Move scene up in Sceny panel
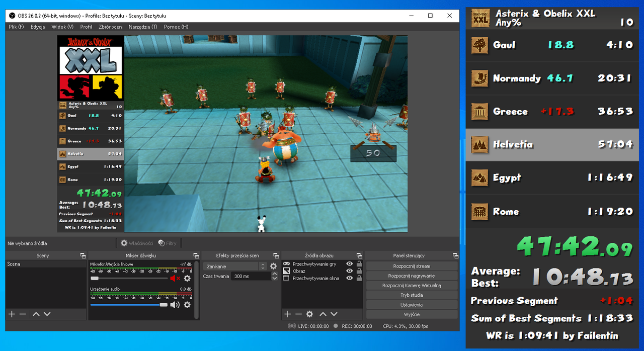The width and height of the screenshot is (644, 351). 36,314
